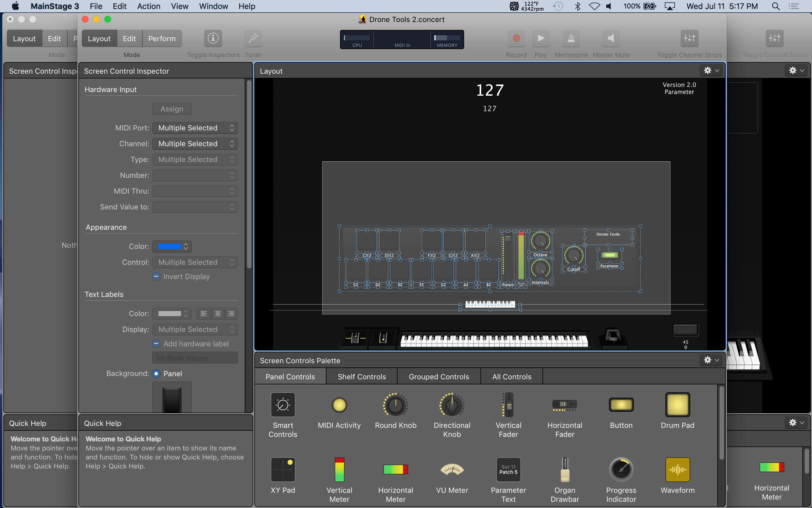The width and height of the screenshot is (812, 508).
Task: Toggle Channel Strips in the background window
Action: 775,38
